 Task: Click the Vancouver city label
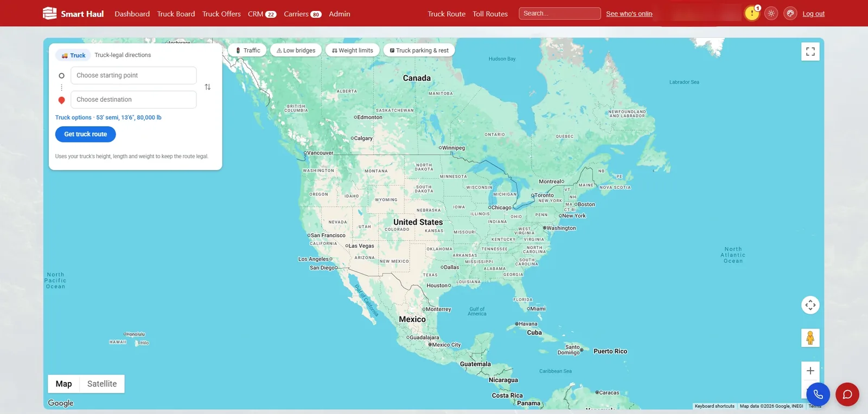pyautogui.click(x=319, y=153)
